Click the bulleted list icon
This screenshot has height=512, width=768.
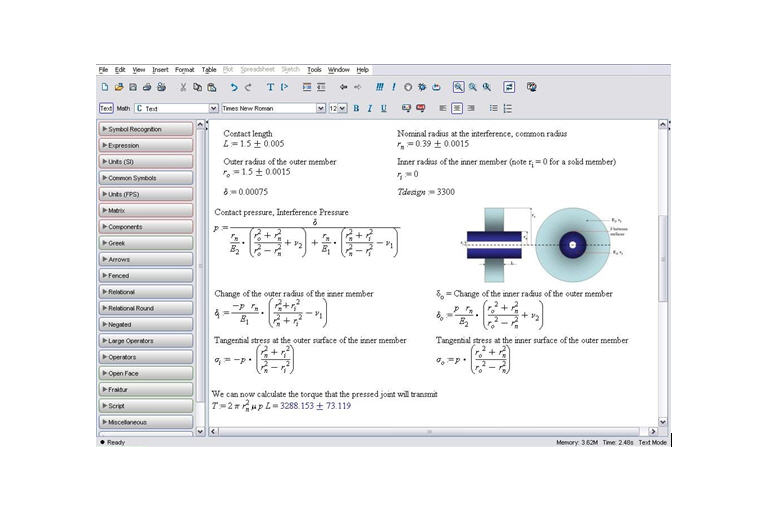click(x=493, y=108)
